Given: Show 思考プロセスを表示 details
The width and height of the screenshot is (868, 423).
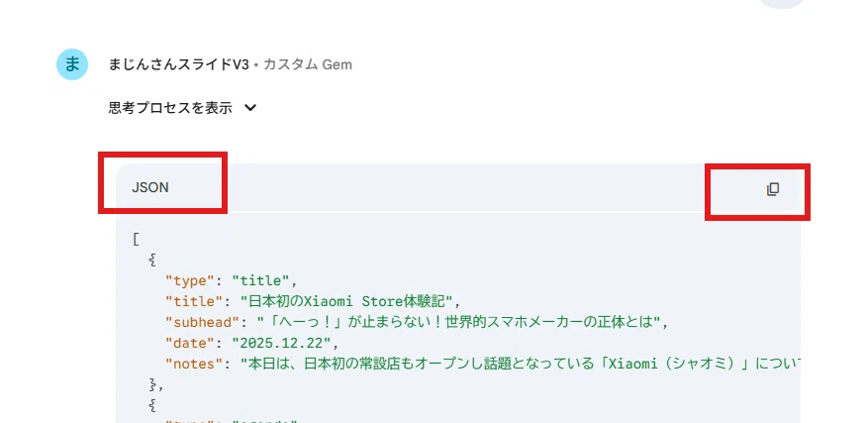Looking at the screenshot, I should tap(170, 108).
